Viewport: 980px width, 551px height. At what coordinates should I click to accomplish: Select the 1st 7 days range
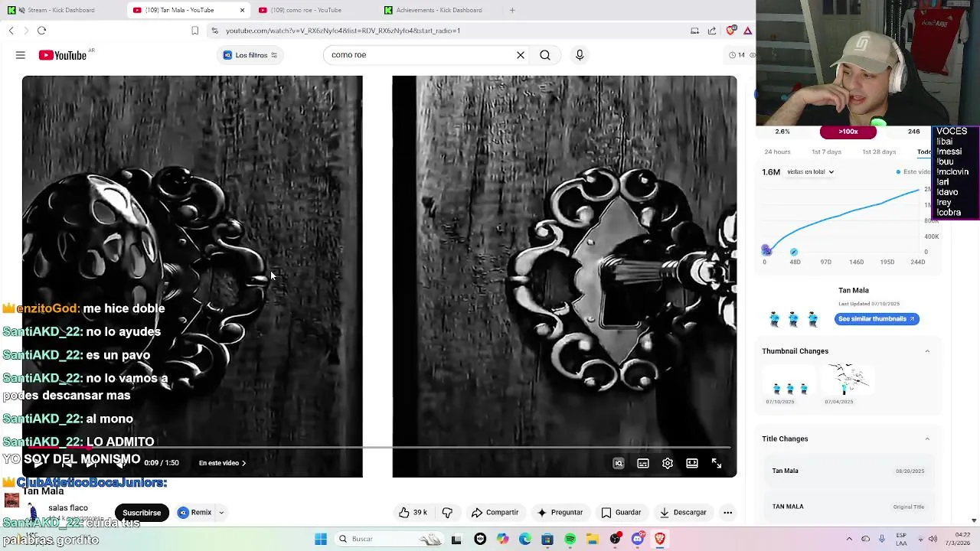coord(826,152)
